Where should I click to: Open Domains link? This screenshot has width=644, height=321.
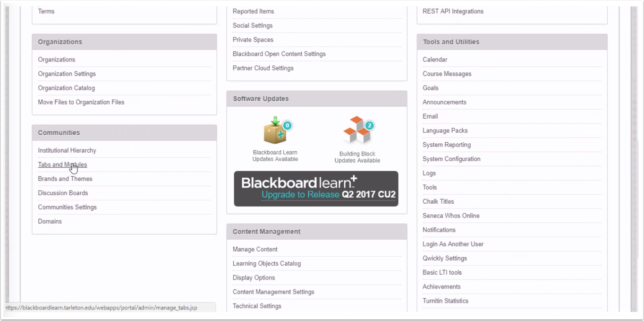pyautogui.click(x=50, y=221)
